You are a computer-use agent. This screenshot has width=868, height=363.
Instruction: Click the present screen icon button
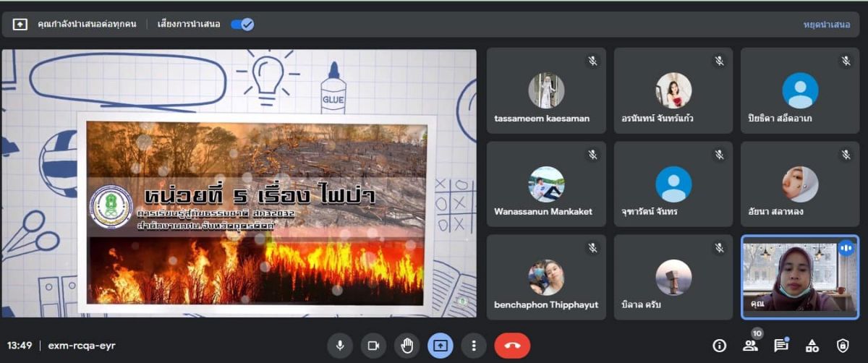(x=440, y=346)
